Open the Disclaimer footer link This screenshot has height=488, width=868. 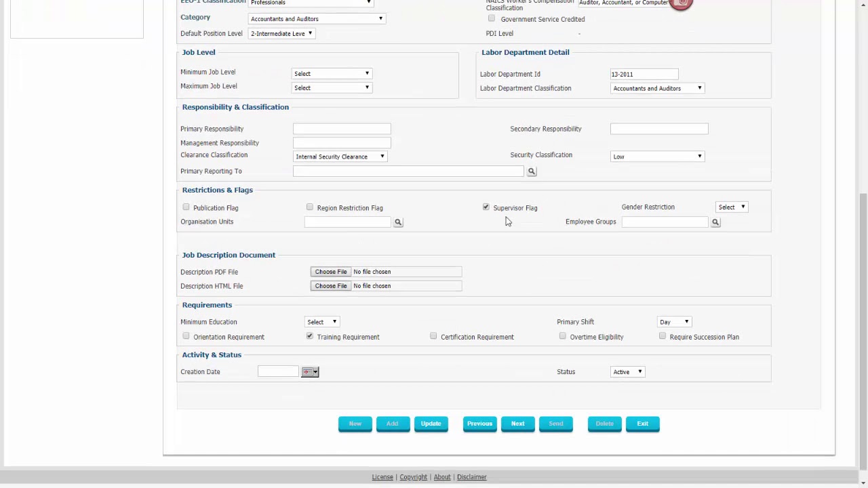pyautogui.click(x=472, y=477)
